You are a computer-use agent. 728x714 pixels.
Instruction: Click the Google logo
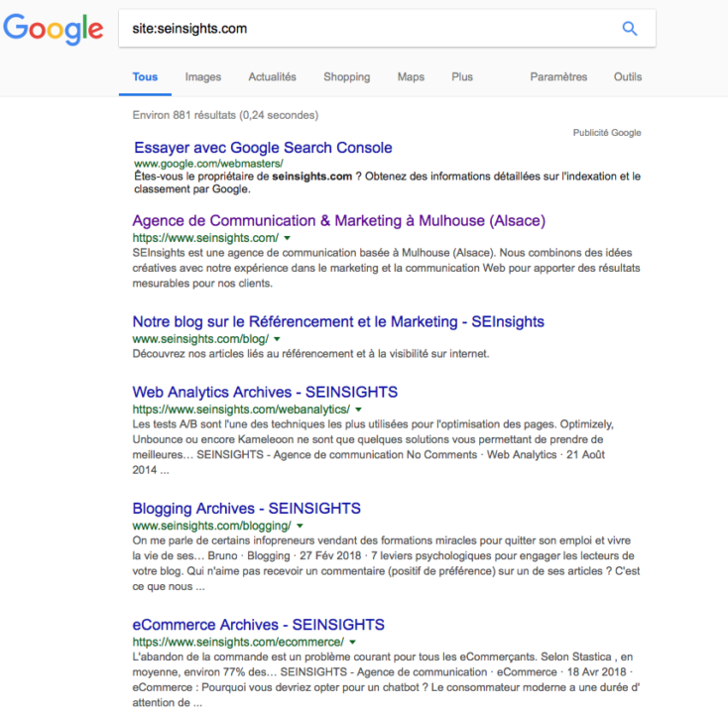pyautogui.click(x=54, y=28)
